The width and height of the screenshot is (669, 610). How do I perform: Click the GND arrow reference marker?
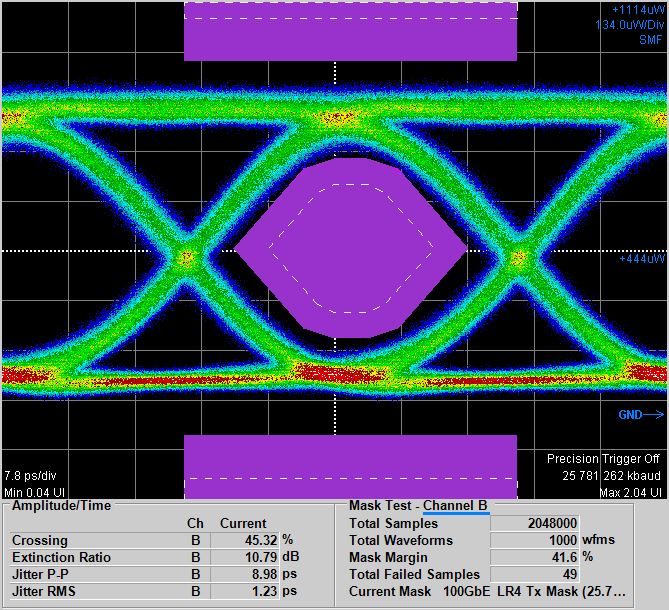pyautogui.click(x=640, y=414)
